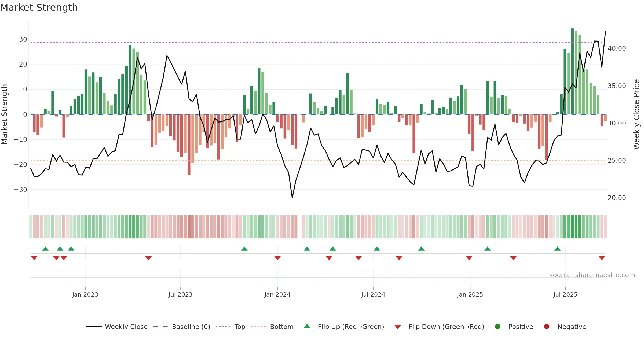Click the green Flip Up legend triangle

[x=307, y=326]
